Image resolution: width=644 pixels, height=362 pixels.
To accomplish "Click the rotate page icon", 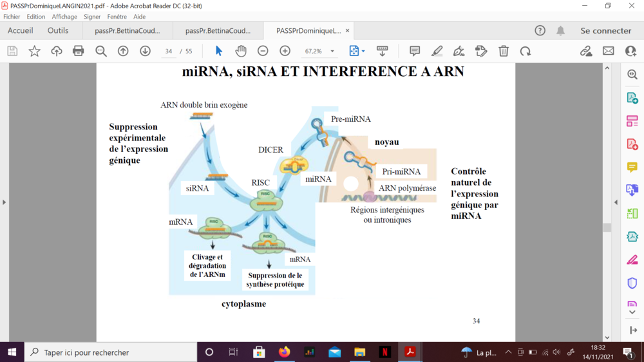I will point(526,51).
